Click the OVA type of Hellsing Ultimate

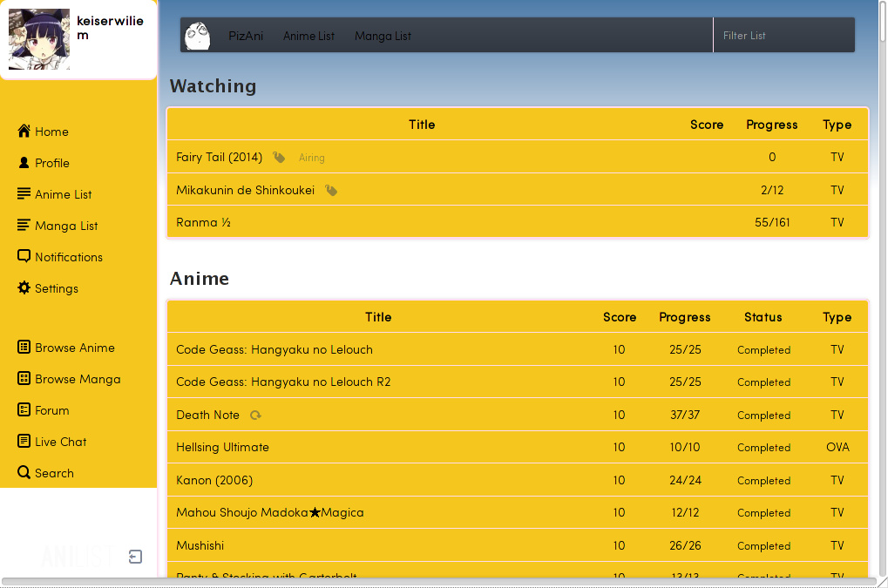coord(837,447)
